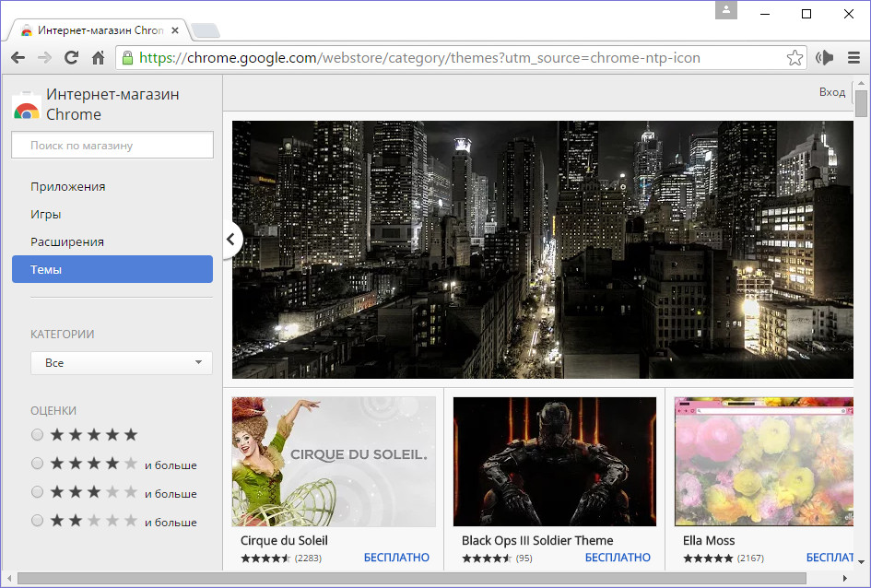The width and height of the screenshot is (871, 588).
Task: Open the Ella Moss flowers thumbnail
Action: point(764,462)
